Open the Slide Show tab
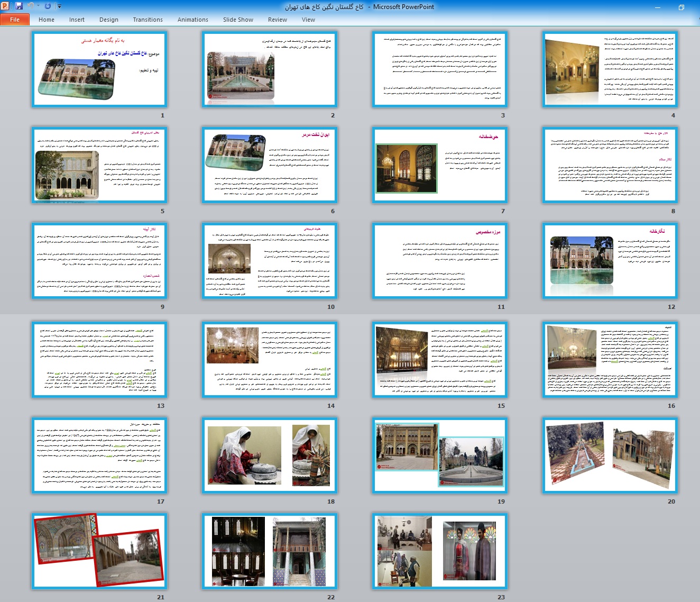The height and width of the screenshot is (602, 700). coord(238,20)
